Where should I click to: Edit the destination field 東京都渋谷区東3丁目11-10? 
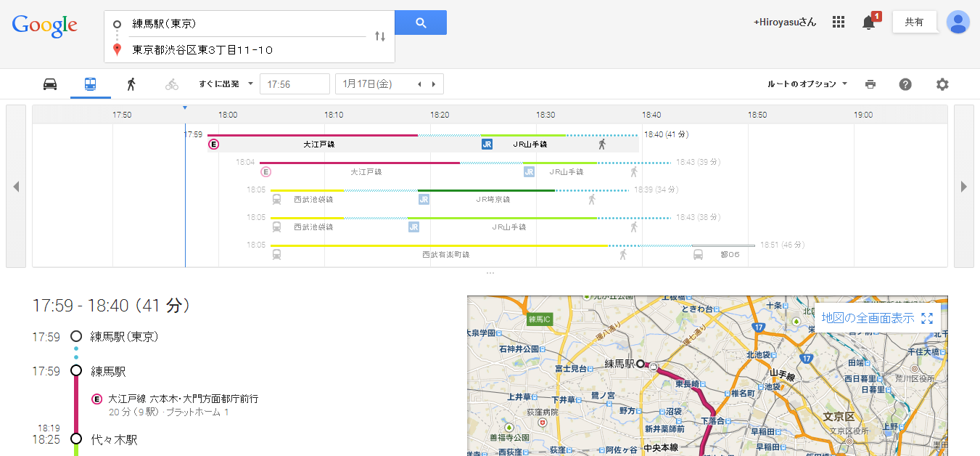247,50
